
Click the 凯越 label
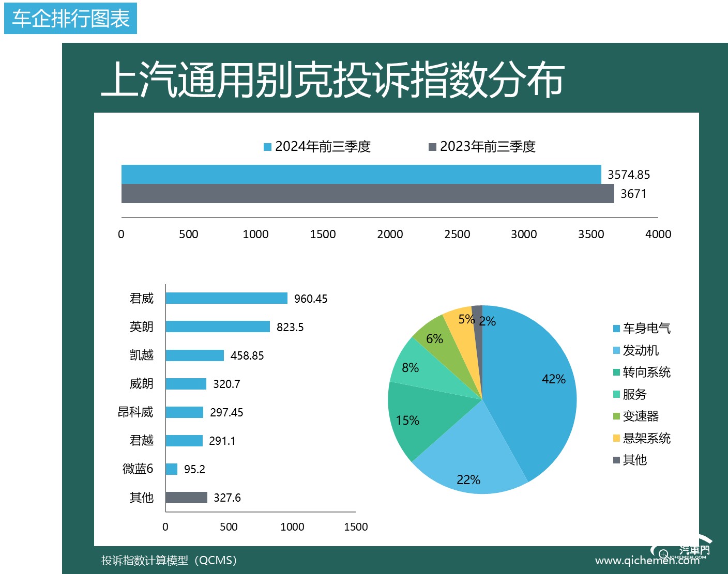point(142,355)
